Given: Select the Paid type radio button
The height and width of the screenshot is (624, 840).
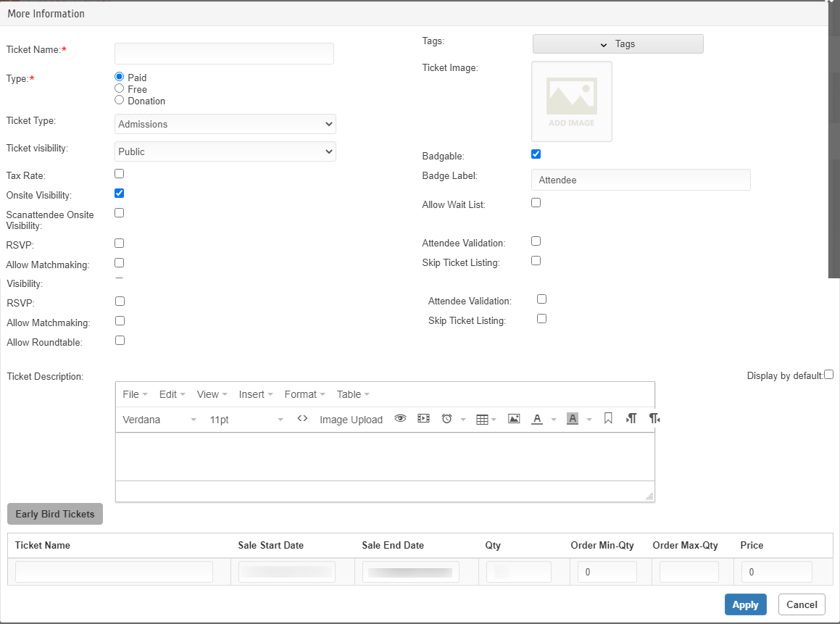Looking at the screenshot, I should coord(120,77).
